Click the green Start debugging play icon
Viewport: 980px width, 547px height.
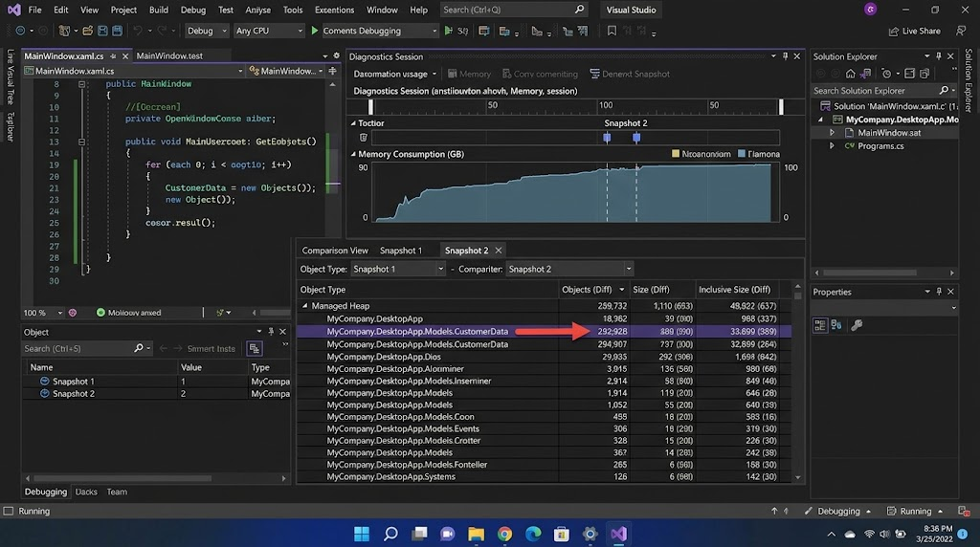314,31
